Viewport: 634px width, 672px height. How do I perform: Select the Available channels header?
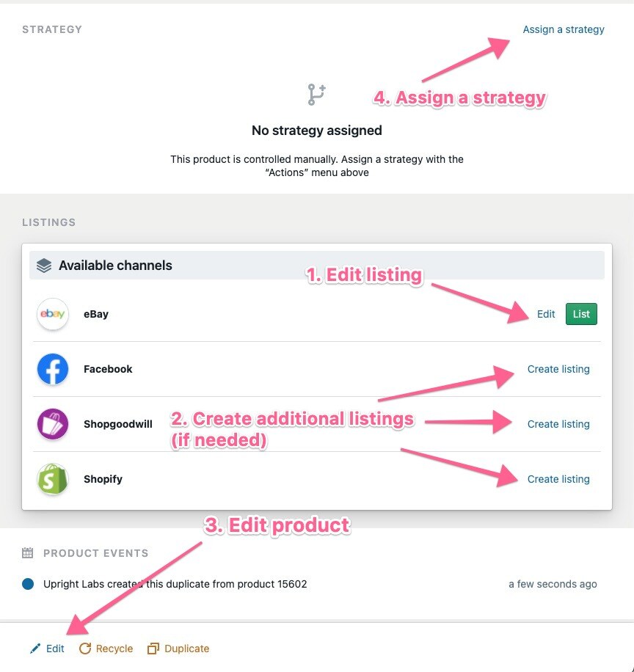pos(317,266)
